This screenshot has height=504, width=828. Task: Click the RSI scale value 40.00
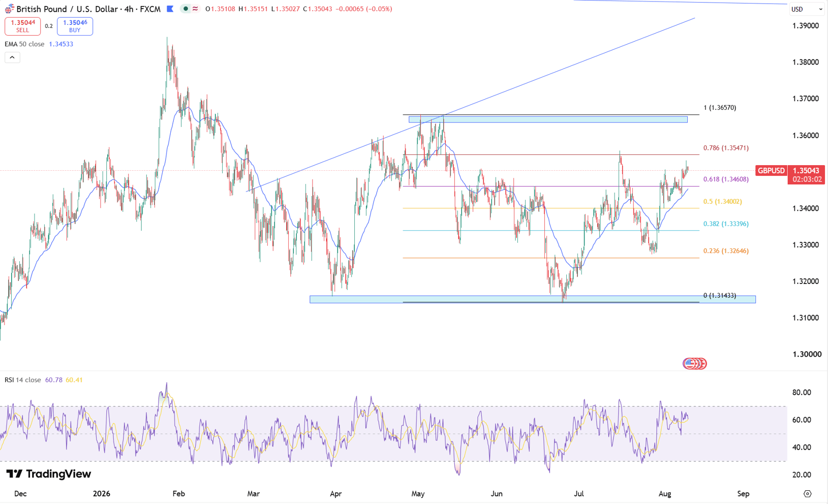[x=802, y=448]
